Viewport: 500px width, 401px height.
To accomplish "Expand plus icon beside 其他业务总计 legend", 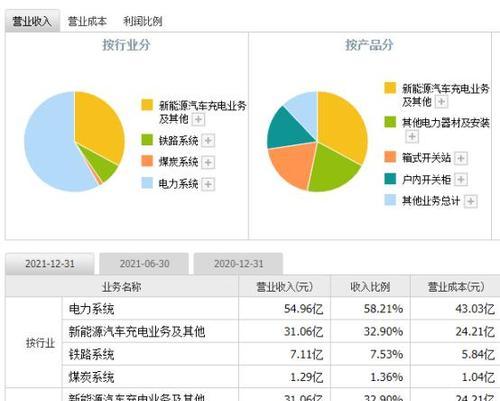I will pyautogui.click(x=471, y=201).
